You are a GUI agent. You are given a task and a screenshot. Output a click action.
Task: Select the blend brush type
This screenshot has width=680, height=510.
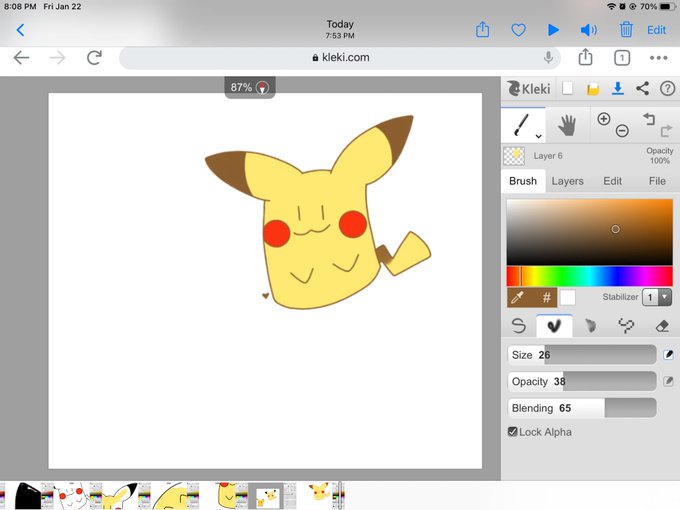(x=554, y=326)
